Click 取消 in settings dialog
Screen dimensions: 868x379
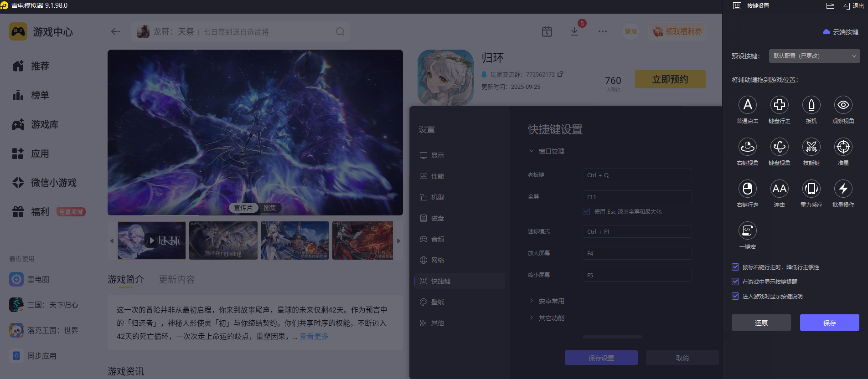click(x=682, y=358)
